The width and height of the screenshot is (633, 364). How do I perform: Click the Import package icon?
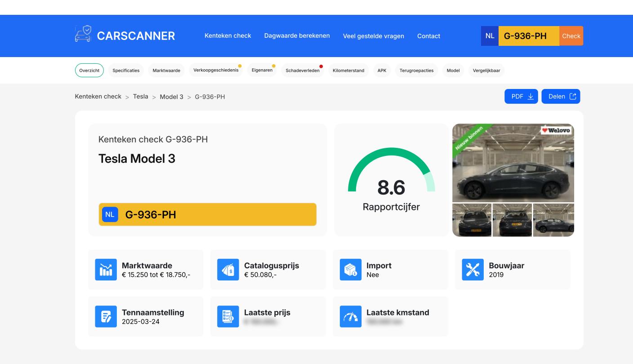350,270
